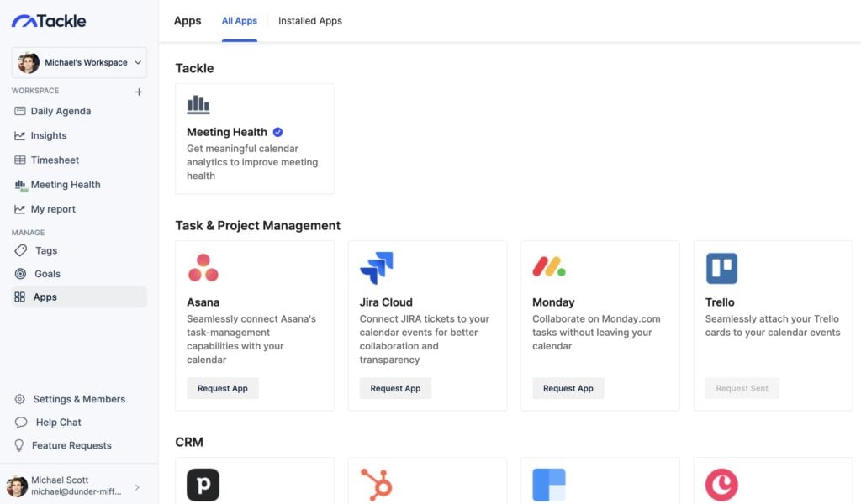
Task: Open the Michael's Workspace dropdown
Action: click(x=79, y=62)
